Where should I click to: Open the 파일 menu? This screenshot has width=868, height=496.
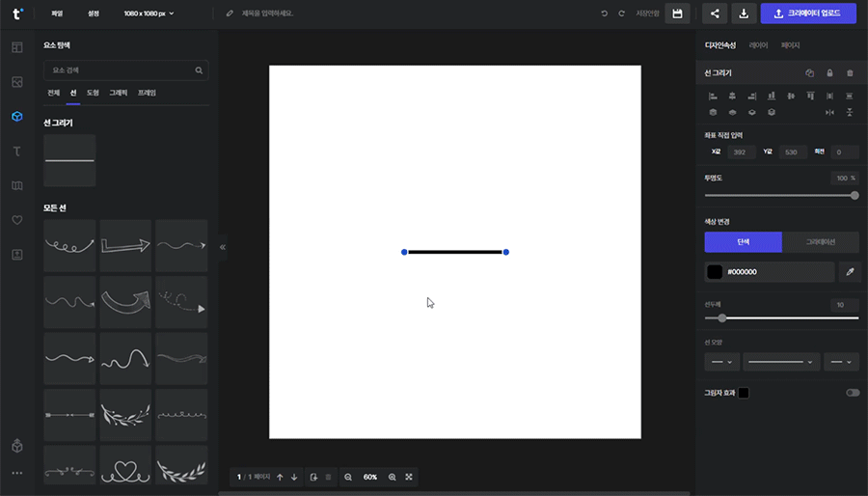pyautogui.click(x=57, y=14)
